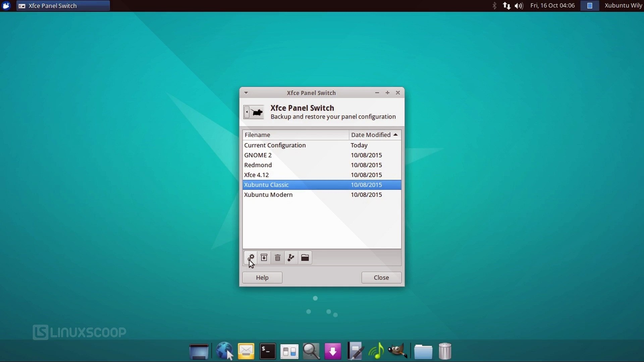644x362 pixels.
Task: Click the trash delete configuration icon
Action: click(278, 257)
